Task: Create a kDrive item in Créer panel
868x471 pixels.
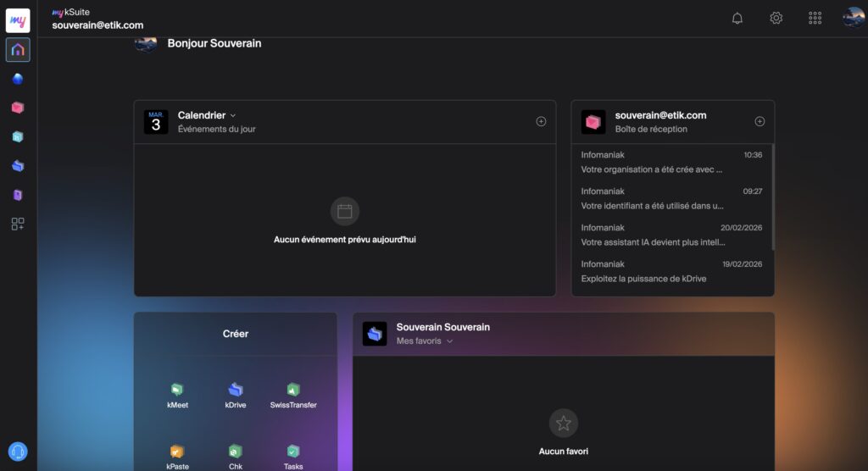Action: pos(236,396)
